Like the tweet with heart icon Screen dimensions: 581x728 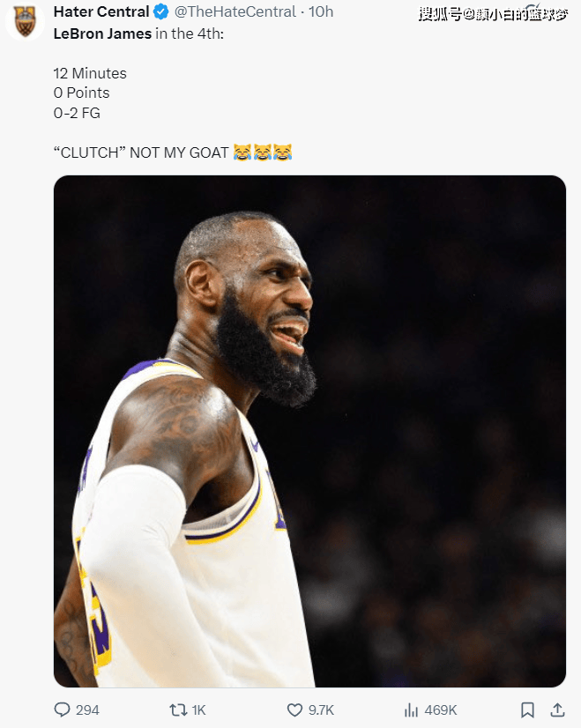pos(294,709)
